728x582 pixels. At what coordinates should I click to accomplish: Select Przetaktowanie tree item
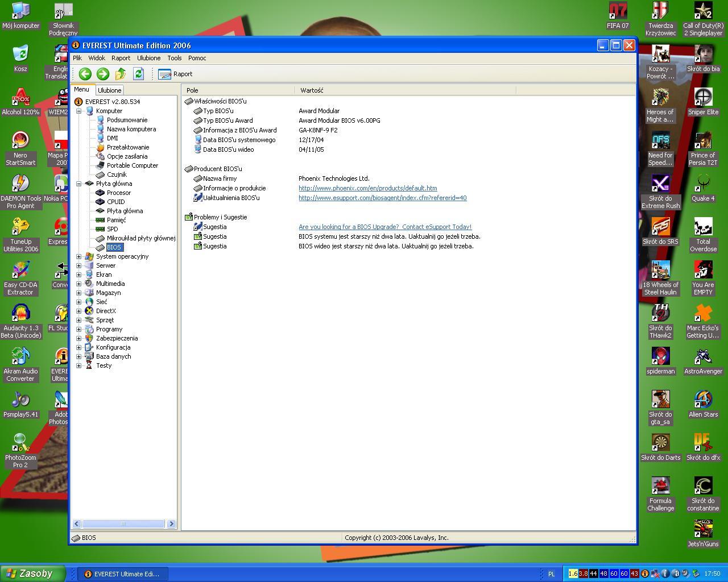point(128,147)
